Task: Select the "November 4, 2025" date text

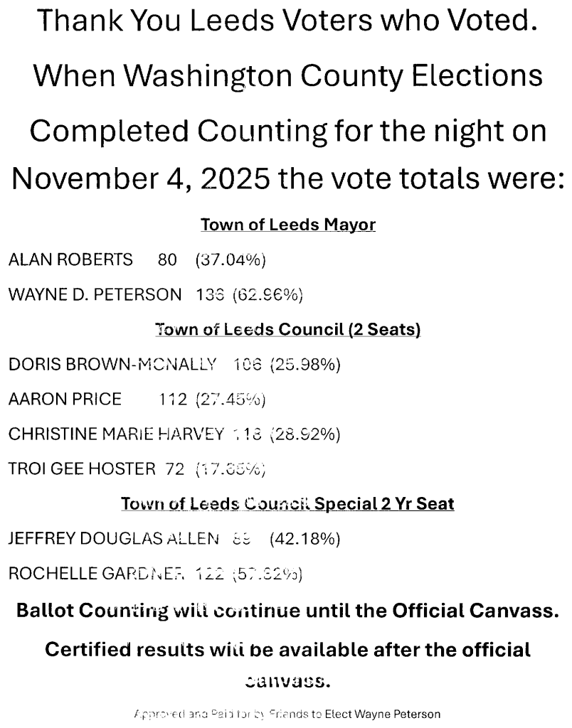Action: [141, 179]
